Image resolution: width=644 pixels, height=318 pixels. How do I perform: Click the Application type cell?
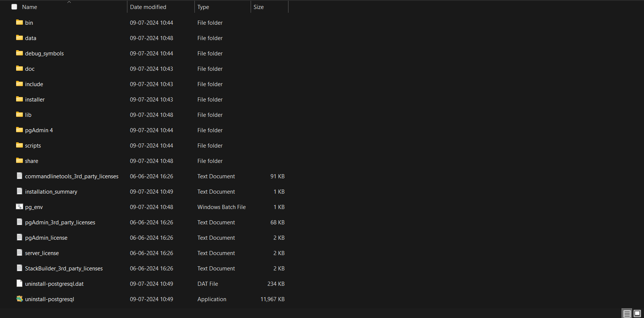212,299
